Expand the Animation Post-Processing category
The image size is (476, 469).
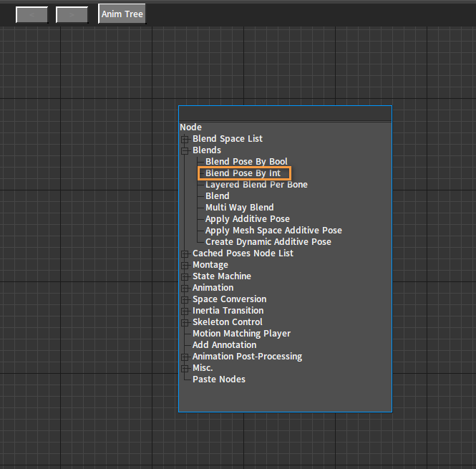(185, 357)
